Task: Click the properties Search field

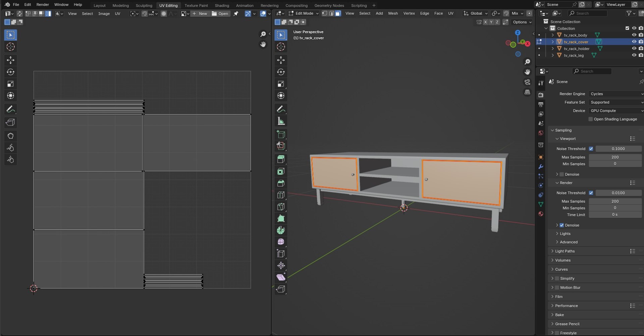Action: (x=592, y=71)
